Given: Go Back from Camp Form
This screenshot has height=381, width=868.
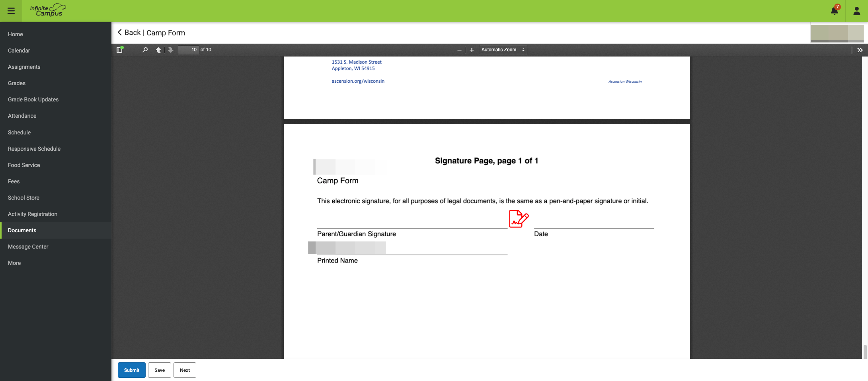Looking at the screenshot, I should coord(129,33).
